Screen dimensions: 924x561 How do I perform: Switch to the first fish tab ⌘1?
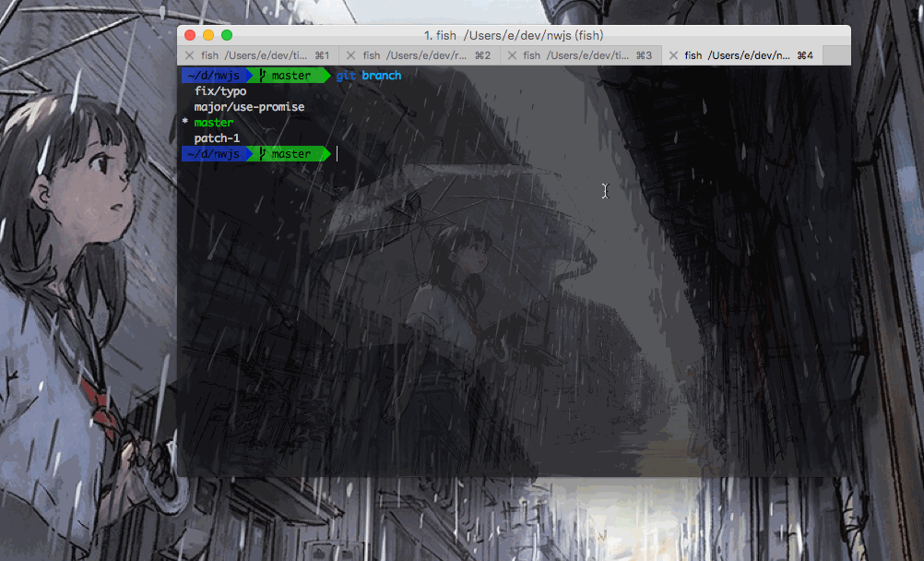point(258,55)
